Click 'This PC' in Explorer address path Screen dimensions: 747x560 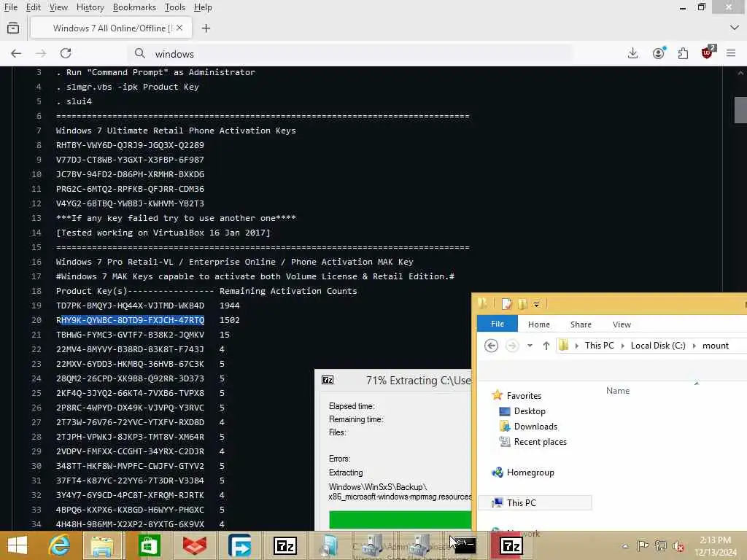point(600,345)
